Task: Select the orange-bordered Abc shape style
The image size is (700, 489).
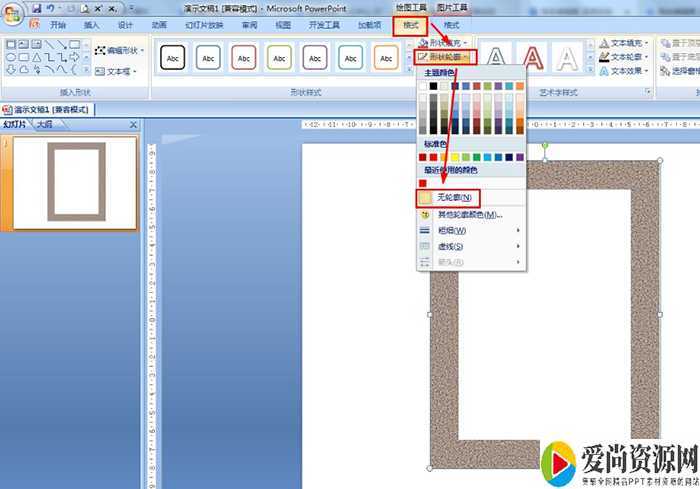Action: tap(386, 58)
